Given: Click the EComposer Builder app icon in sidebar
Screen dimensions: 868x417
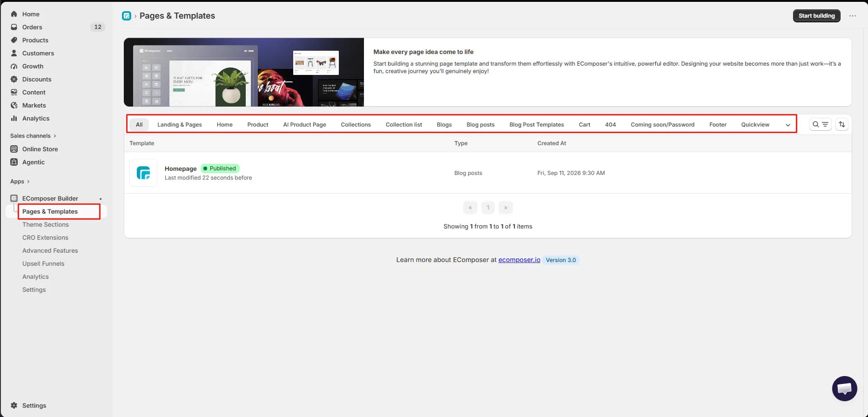Looking at the screenshot, I should click(x=14, y=198).
